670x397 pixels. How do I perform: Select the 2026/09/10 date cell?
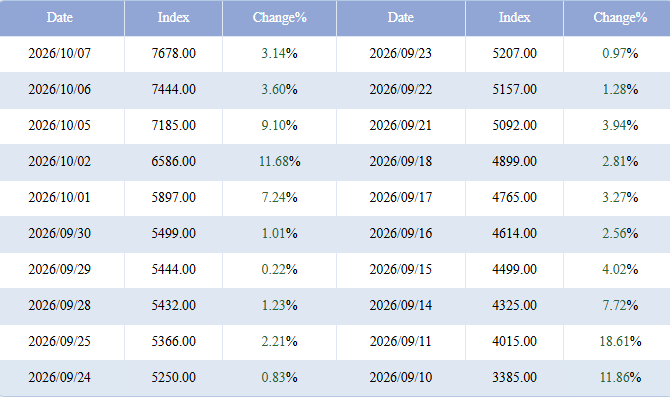[401, 377]
